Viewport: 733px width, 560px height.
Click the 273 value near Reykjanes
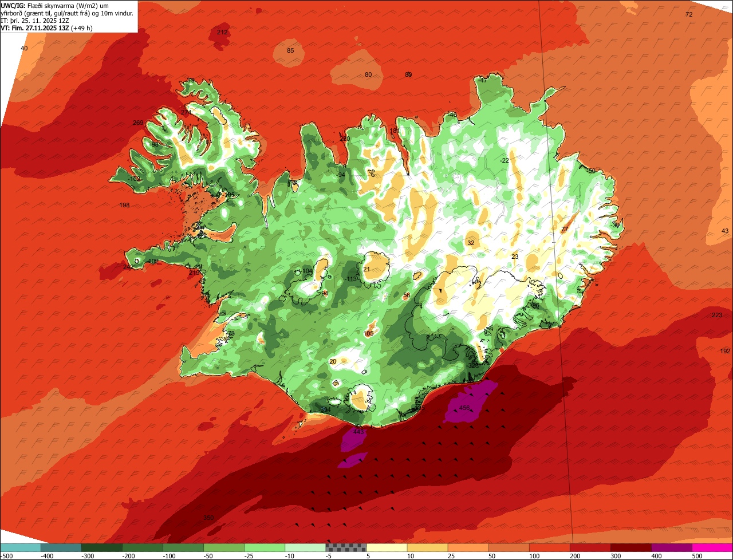(229, 333)
